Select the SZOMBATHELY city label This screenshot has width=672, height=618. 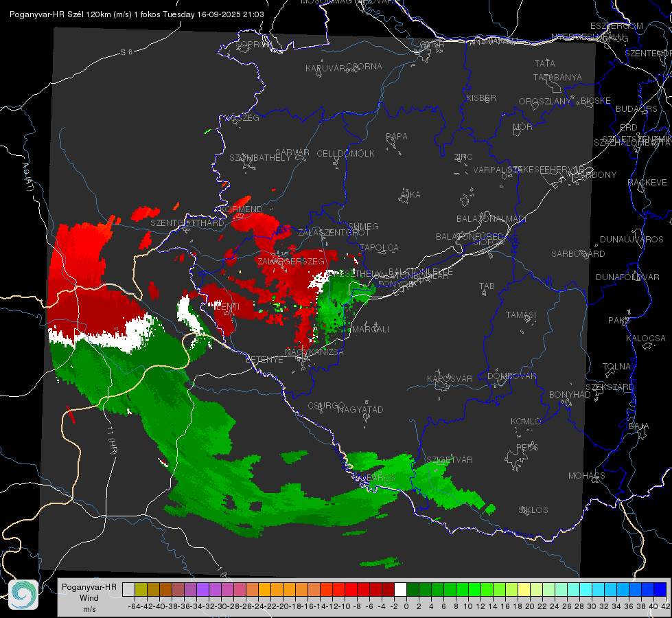point(260,158)
